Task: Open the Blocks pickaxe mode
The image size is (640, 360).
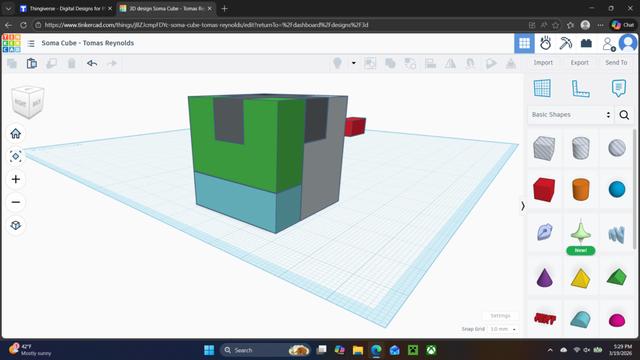Action: point(566,43)
